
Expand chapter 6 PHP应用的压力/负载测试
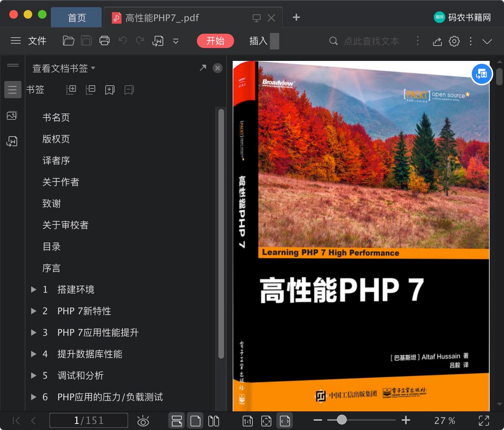(34, 397)
